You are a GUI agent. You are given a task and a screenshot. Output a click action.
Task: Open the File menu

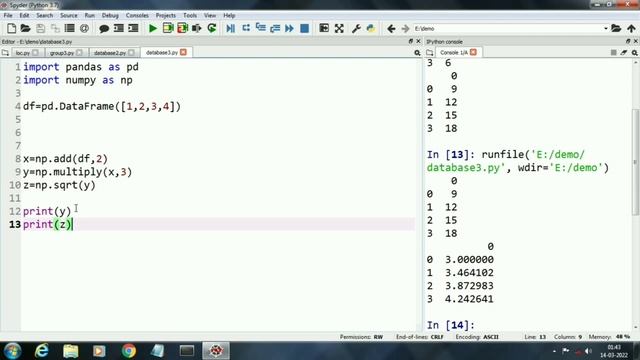8,15
